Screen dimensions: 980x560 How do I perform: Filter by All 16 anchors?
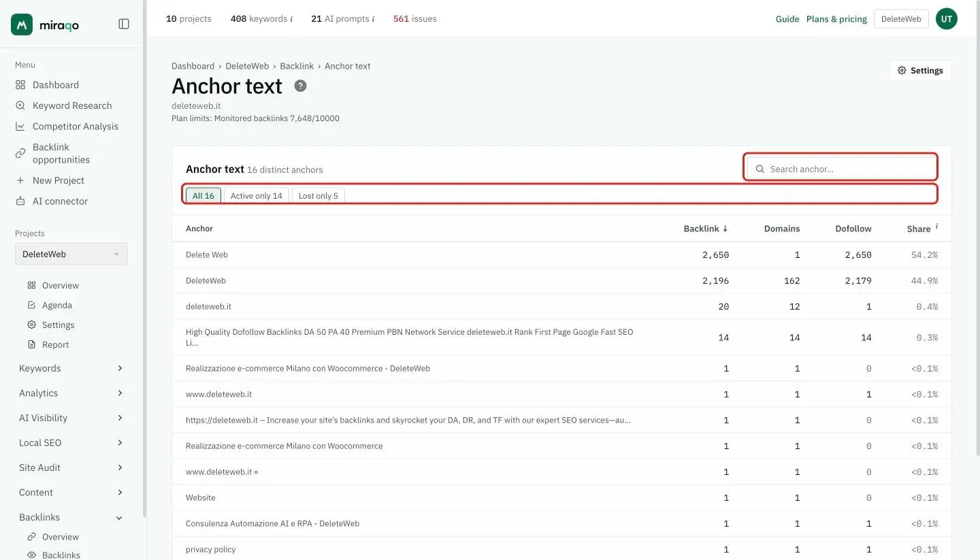pos(203,196)
